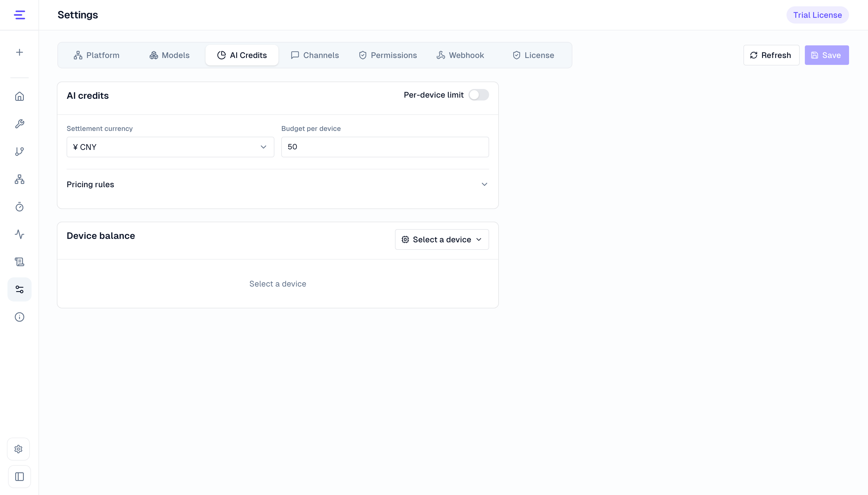Select the AI Credits tab
Viewport: 868px width, 495px height.
242,55
